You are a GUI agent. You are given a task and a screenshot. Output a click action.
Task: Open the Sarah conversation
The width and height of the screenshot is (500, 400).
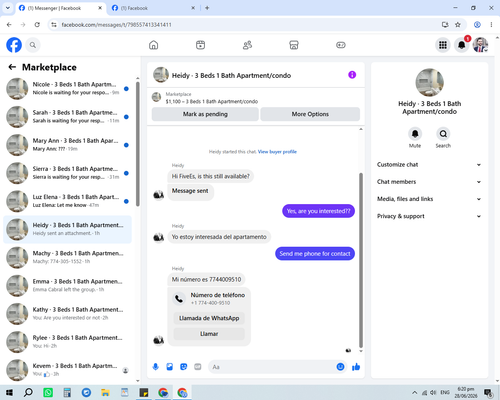click(x=68, y=117)
